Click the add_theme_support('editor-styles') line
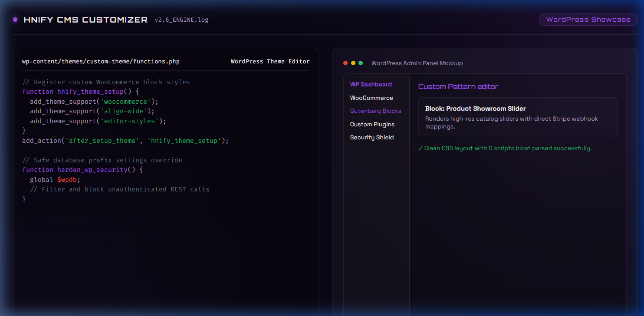The width and height of the screenshot is (644, 316). tap(98, 121)
